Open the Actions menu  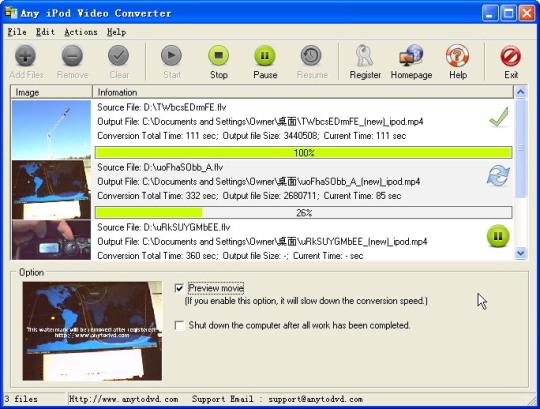pyautogui.click(x=81, y=32)
